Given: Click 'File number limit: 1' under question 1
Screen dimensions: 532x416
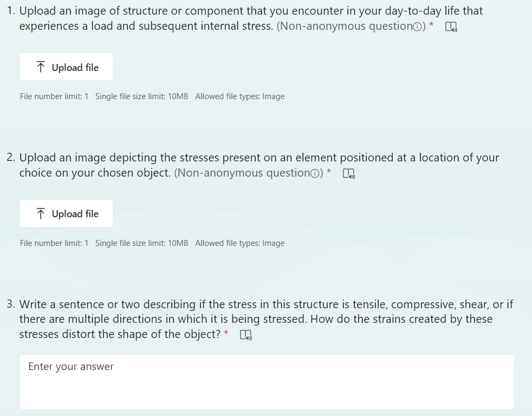Looking at the screenshot, I should point(54,96).
